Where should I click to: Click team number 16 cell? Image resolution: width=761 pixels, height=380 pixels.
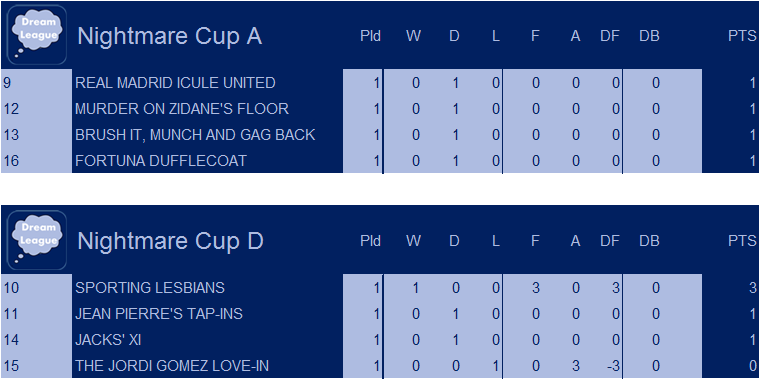(x=36, y=161)
